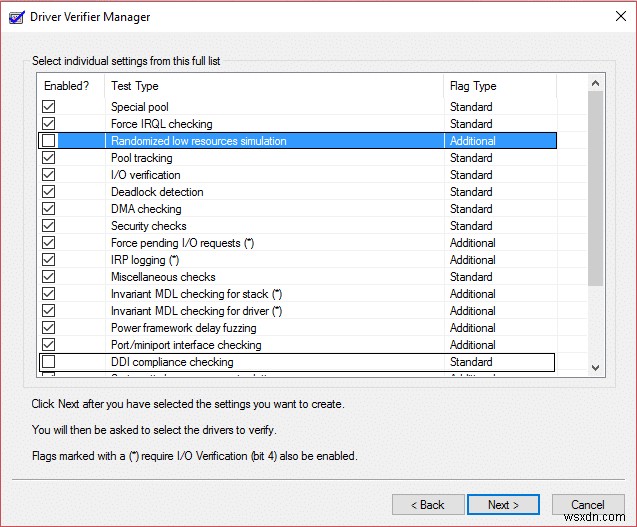The image size is (637, 527).
Task: Uncheck the Special pool checkbox
Action: (49, 106)
